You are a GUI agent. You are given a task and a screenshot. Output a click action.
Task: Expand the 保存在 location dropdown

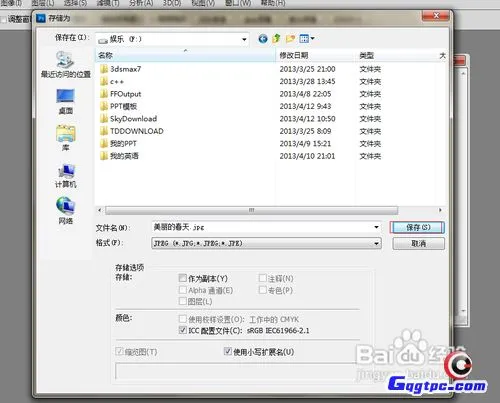(x=244, y=39)
